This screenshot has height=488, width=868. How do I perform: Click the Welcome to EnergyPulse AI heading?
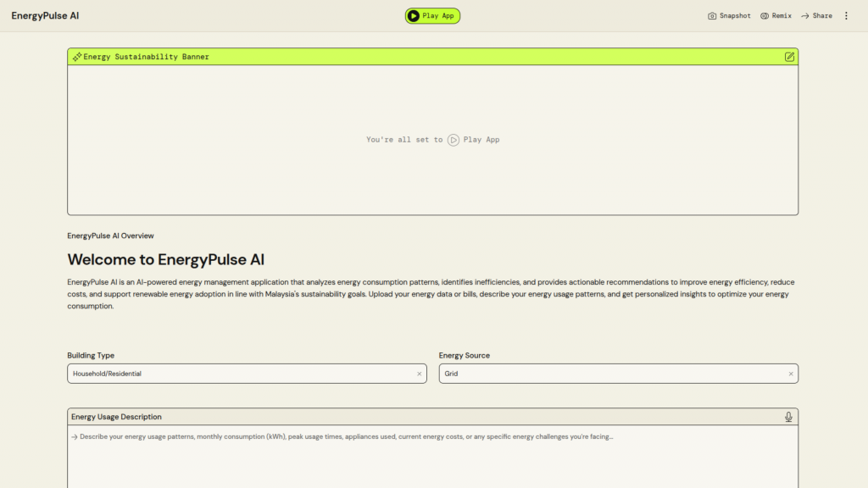click(171, 259)
